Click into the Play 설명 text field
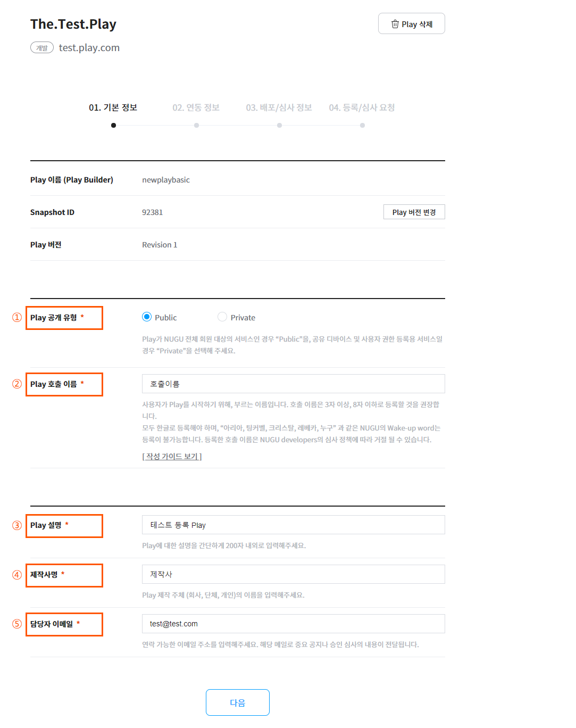 [x=293, y=525]
